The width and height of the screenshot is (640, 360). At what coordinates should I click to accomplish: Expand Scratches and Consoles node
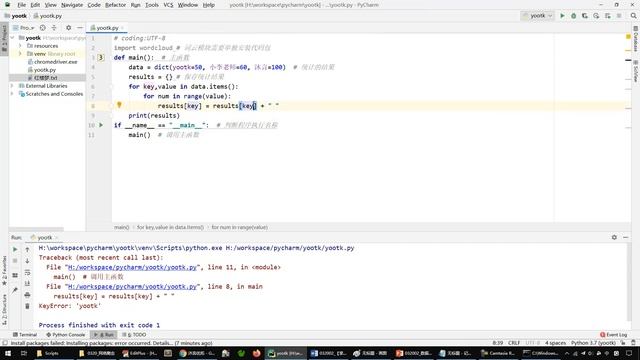tap(12, 93)
